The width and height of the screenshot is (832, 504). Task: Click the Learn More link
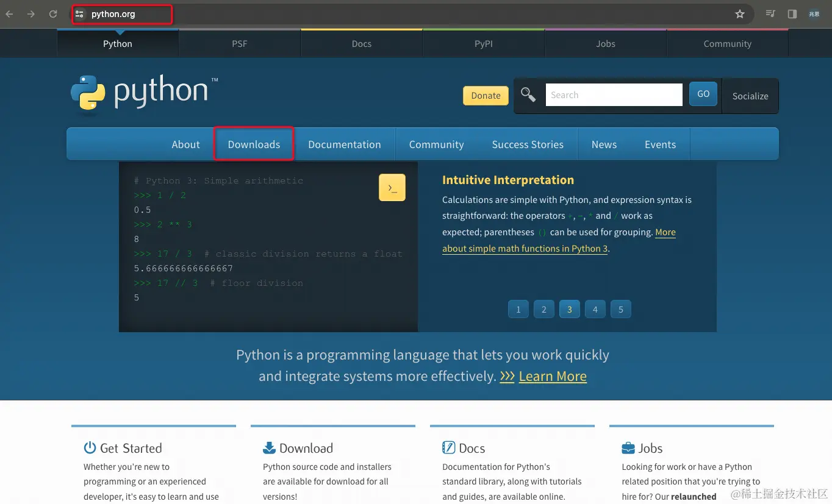tap(553, 377)
